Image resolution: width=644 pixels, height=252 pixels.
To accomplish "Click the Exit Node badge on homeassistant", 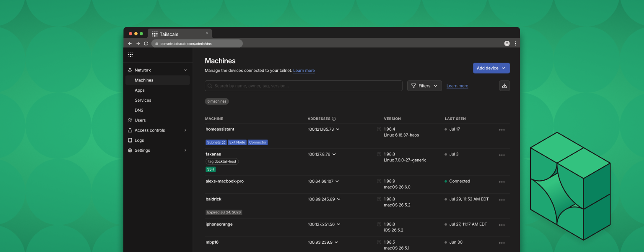I will (237, 142).
